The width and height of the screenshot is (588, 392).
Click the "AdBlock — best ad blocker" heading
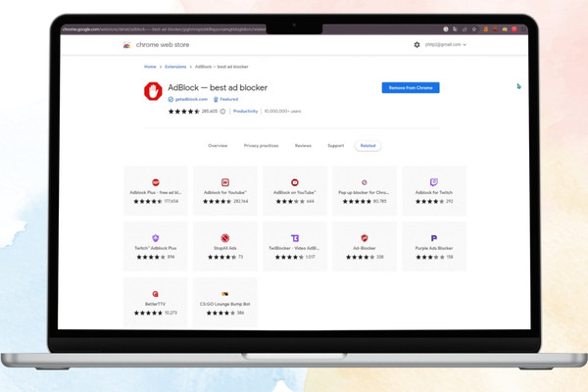218,88
